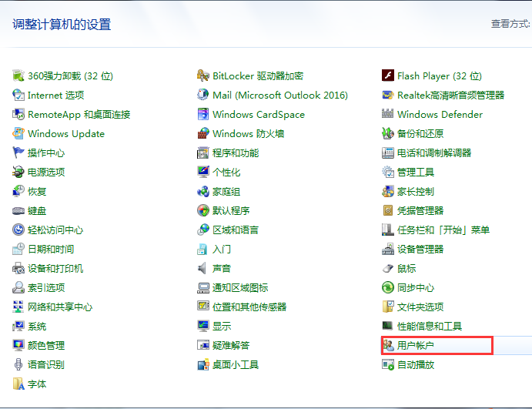The width and height of the screenshot is (532, 409).
Task: Click the 查看方式 label
Action: pos(510,24)
